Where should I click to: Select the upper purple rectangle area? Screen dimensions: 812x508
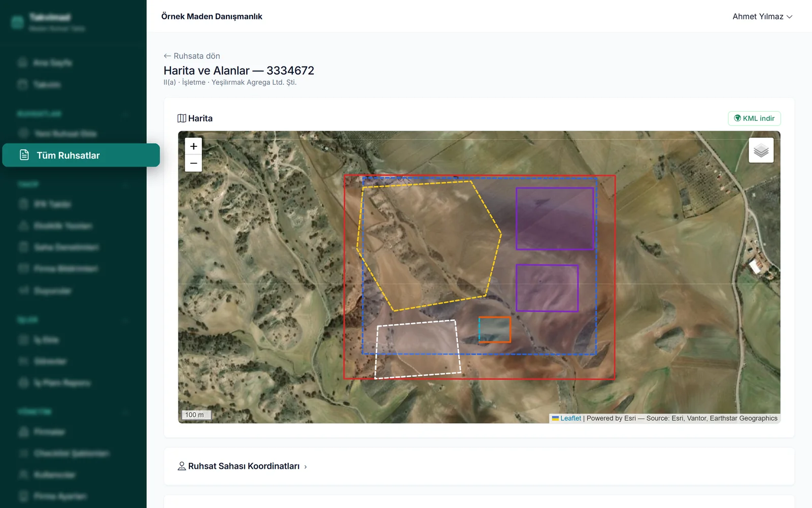[555, 219]
